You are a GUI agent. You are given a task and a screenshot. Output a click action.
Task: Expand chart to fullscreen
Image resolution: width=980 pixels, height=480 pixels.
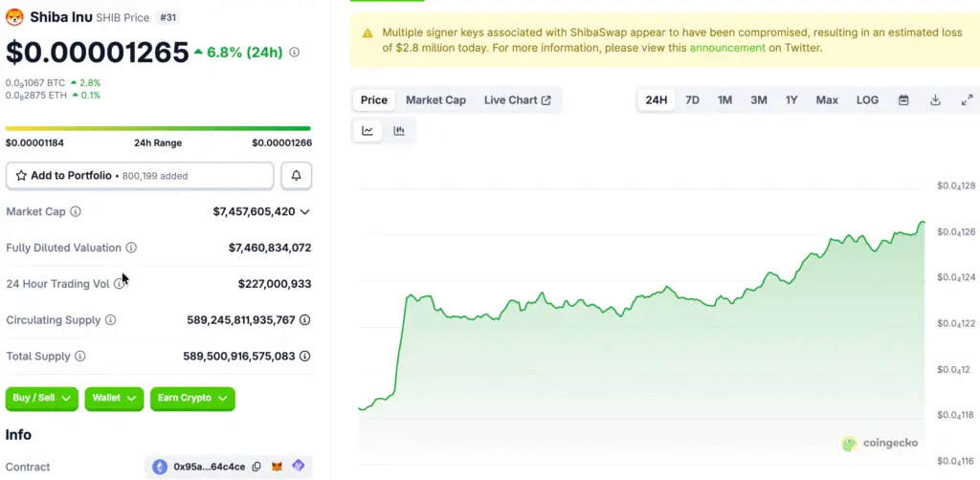(x=967, y=100)
